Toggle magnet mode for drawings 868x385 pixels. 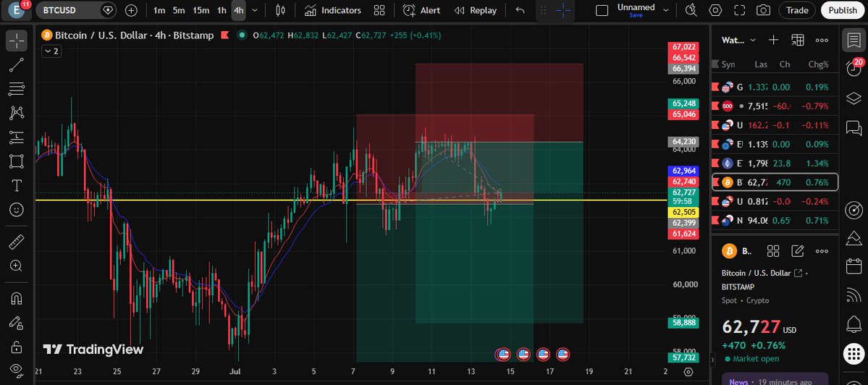17,298
